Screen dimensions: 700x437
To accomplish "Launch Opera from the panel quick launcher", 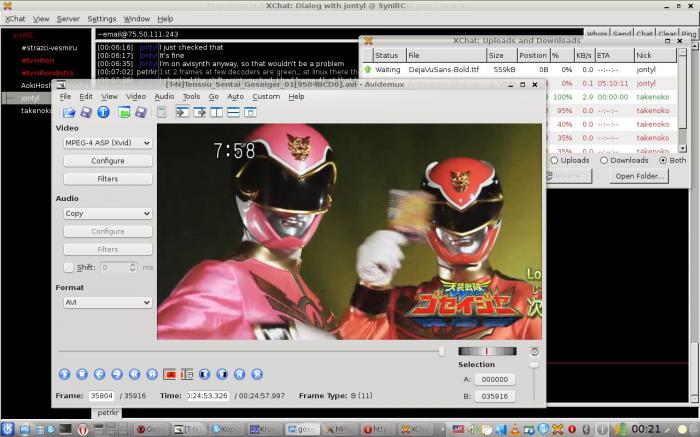I will coord(83,429).
